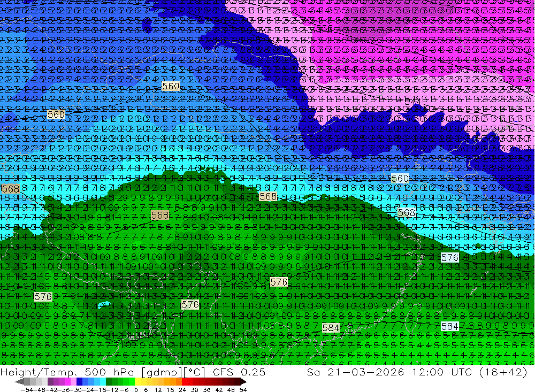Viewport: 535px width, 392px height.
Task: Click the right dark-red arrow of legend
Action: click(243, 382)
